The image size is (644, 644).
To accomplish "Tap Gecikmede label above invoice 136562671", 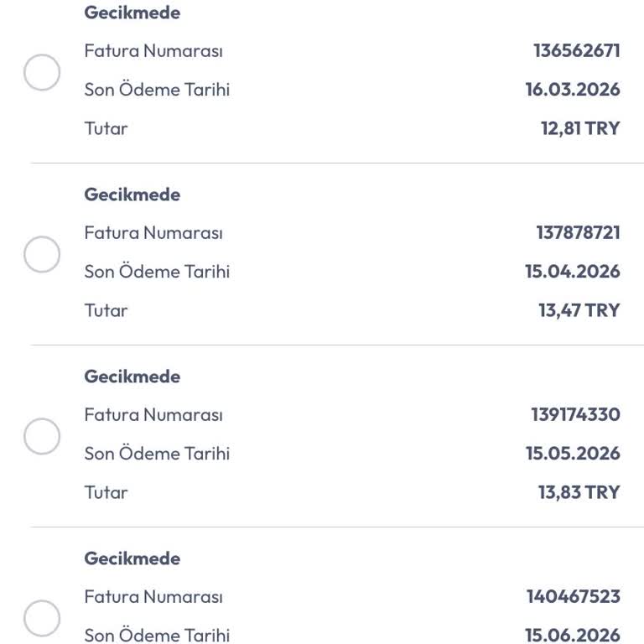I will coord(132,13).
